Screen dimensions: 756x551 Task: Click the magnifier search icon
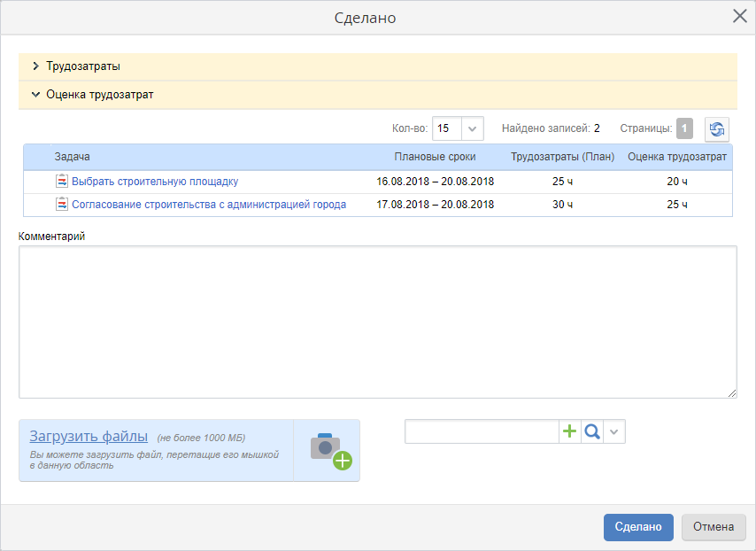(x=592, y=431)
